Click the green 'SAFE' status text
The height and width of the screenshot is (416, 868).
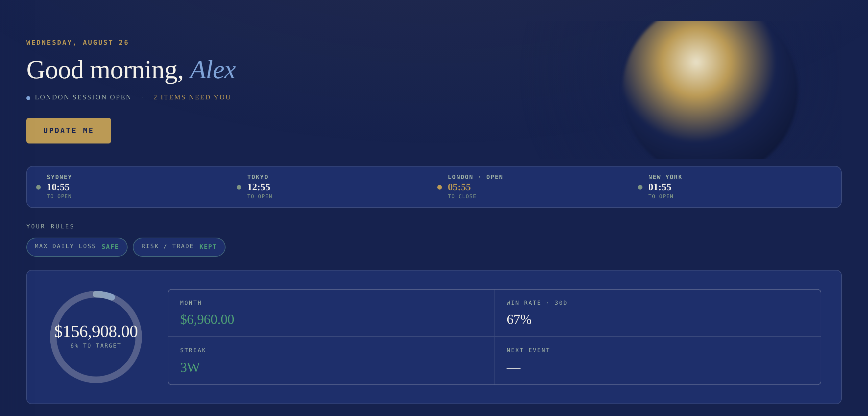pos(110,247)
